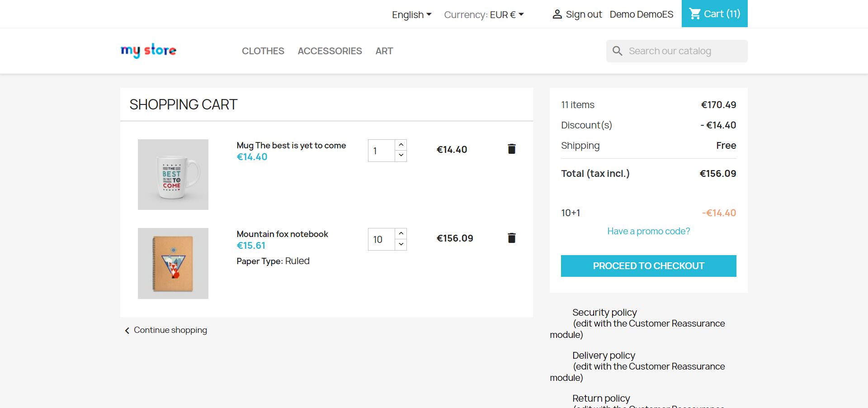This screenshot has height=408, width=868.
Task: Open the Clothes menu
Action: click(x=263, y=51)
